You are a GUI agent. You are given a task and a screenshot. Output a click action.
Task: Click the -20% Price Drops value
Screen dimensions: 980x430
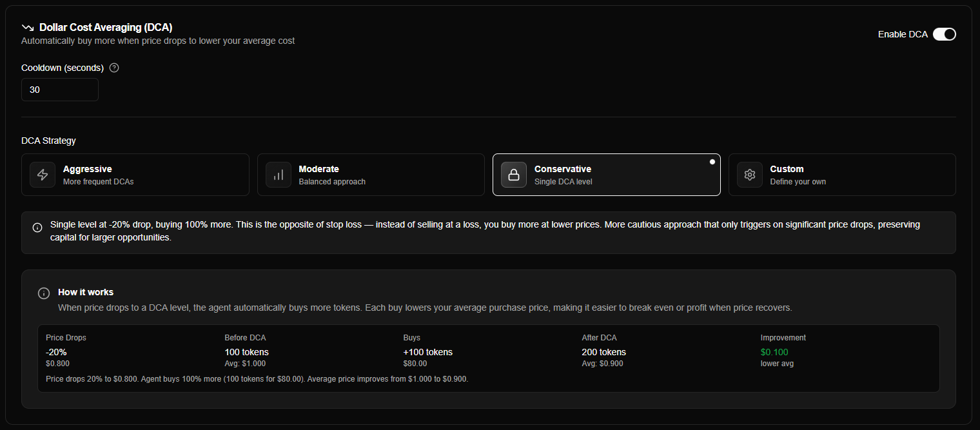pyautogui.click(x=56, y=352)
